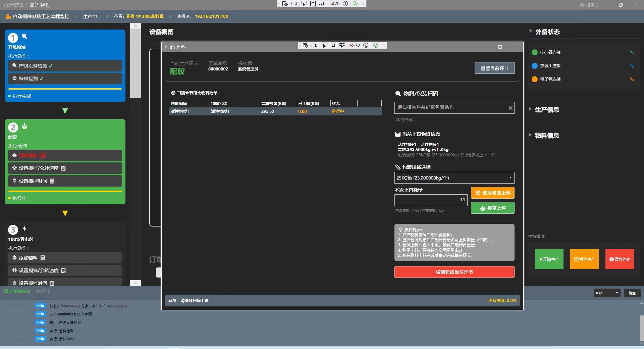Select the 备料检测 action row
Viewport: 644px width, 349px height.
click(65, 79)
